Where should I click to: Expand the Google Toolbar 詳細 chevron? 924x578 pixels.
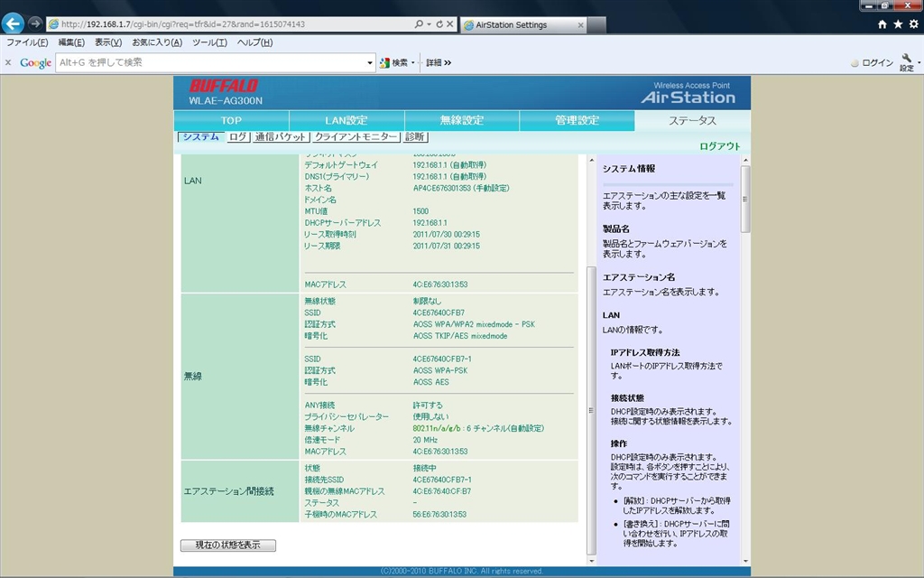pyautogui.click(x=439, y=62)
